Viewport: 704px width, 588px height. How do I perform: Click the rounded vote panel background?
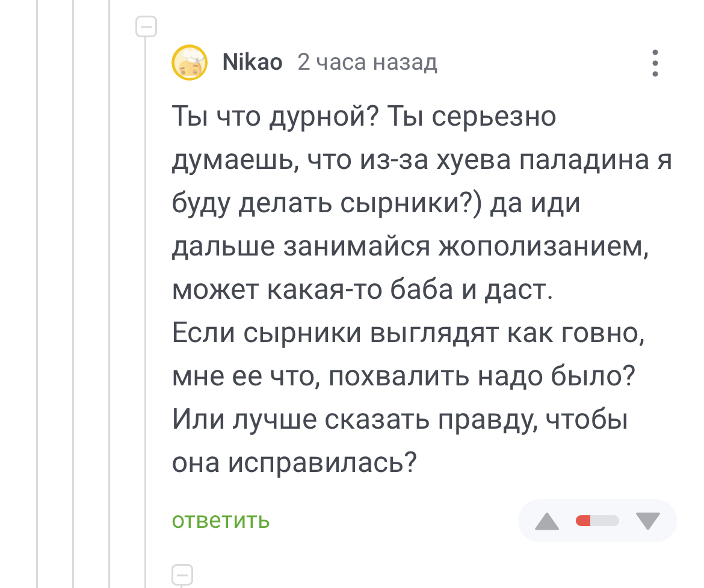[x=597, y=521]
